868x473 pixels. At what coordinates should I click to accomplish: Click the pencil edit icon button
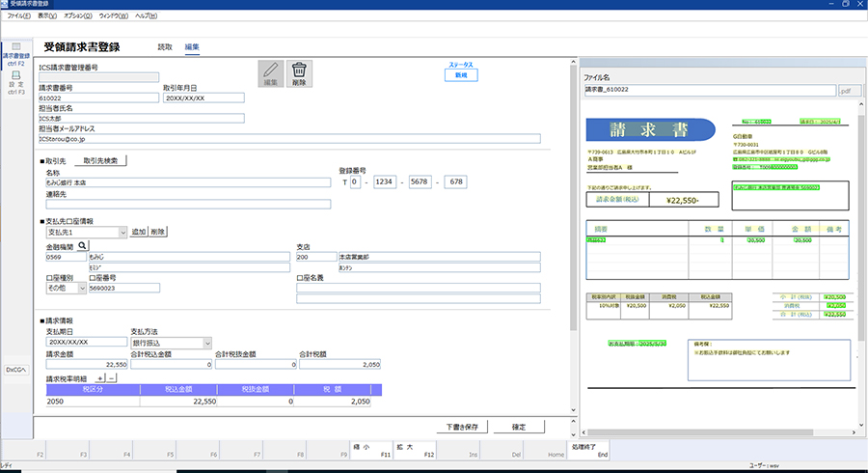coord(271,73)
